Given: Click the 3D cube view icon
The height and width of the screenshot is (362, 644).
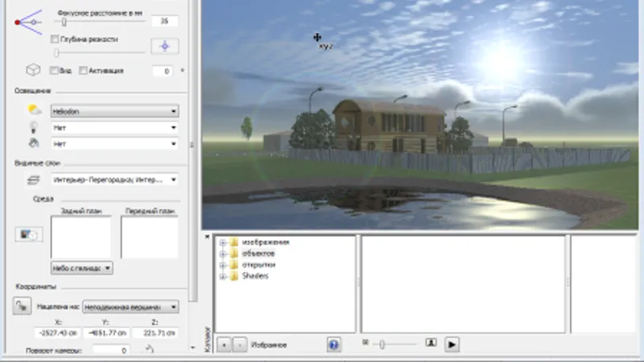Looking at the screenshot, I should click(33, 70).
